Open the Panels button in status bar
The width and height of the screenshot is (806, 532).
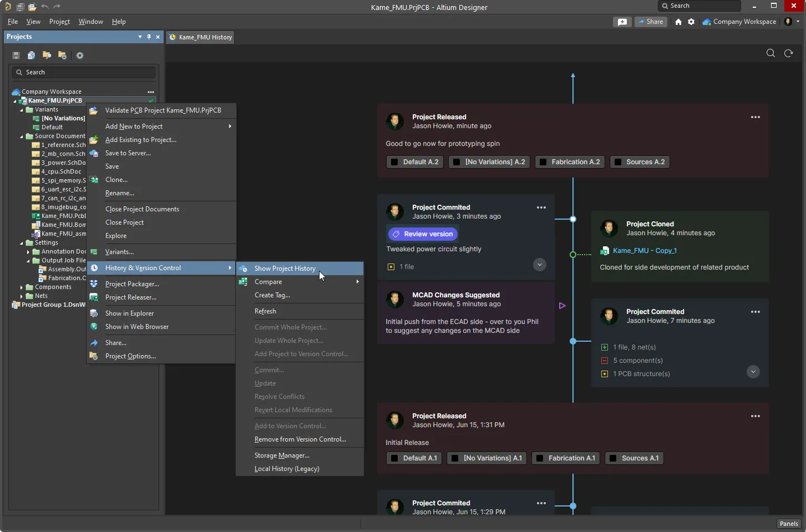[788, 524]
